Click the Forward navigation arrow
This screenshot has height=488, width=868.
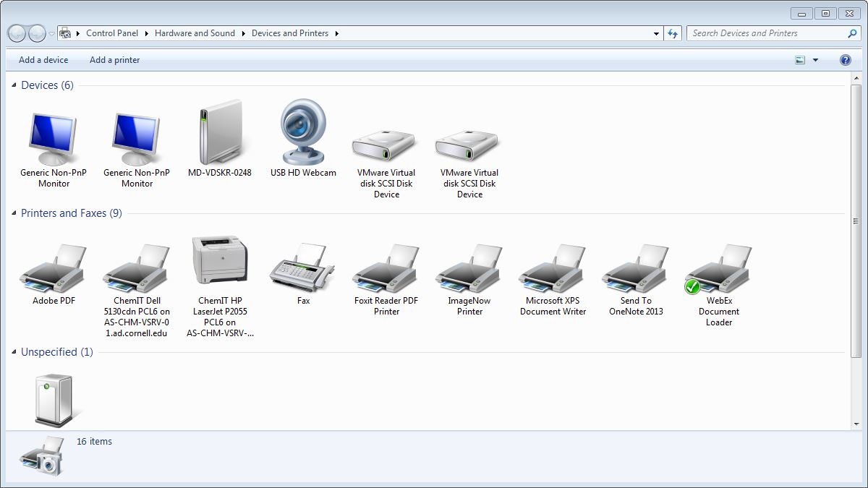pyautogui.click(x=37, y=33)
